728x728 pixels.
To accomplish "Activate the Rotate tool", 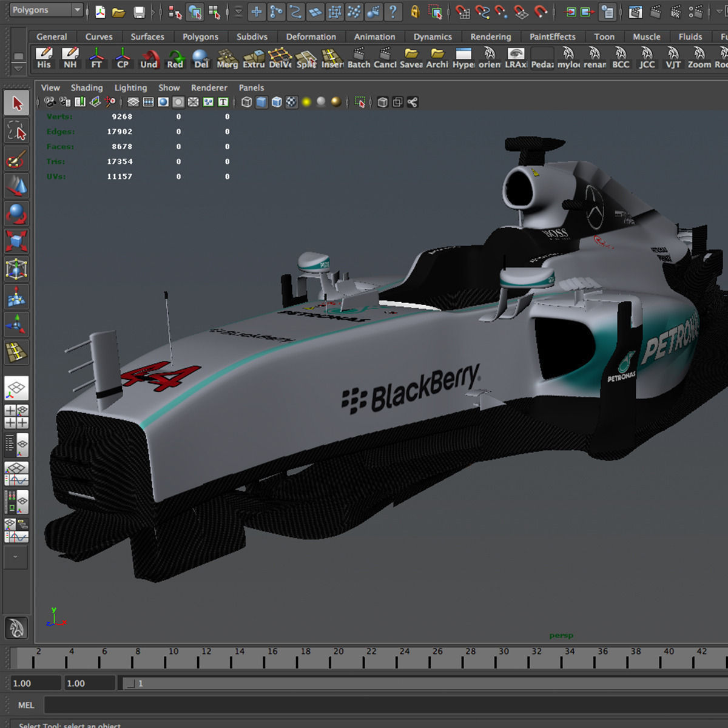I will [16, 214].
